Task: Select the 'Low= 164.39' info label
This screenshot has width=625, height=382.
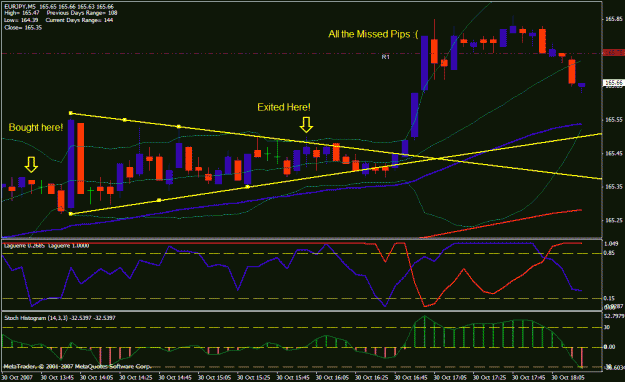Action: (x=21, y=20)
